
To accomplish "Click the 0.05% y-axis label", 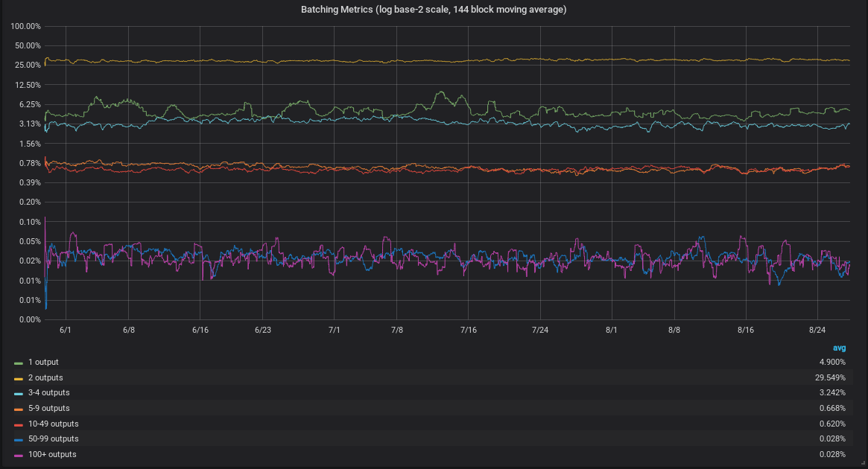I will pos(30,241).
